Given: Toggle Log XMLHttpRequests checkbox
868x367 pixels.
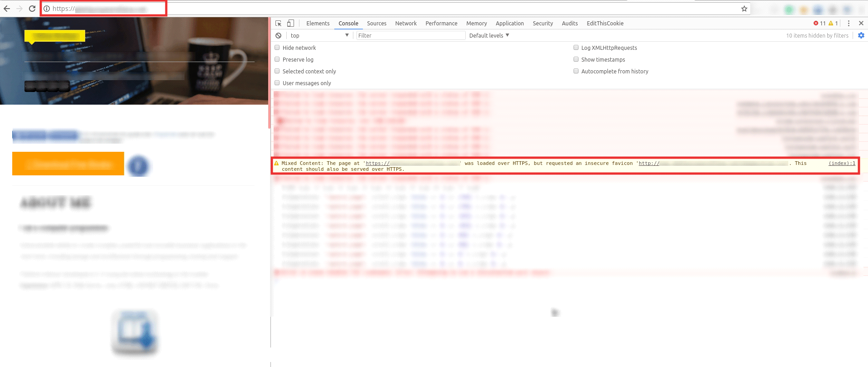Looking at the screenshot, I should click(x=576, y=48).
